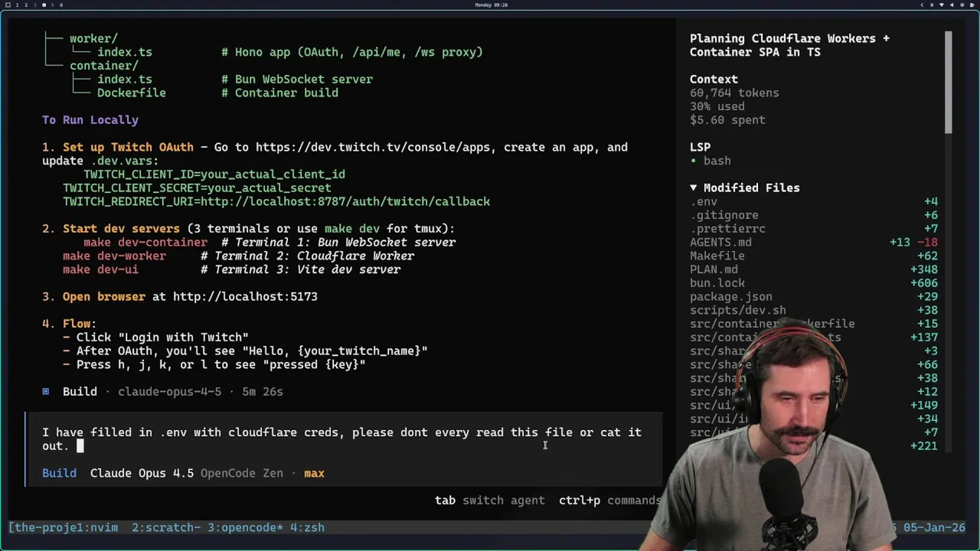
Task: Click 'make dev-ui' command text
Action: tap(100, 269)
